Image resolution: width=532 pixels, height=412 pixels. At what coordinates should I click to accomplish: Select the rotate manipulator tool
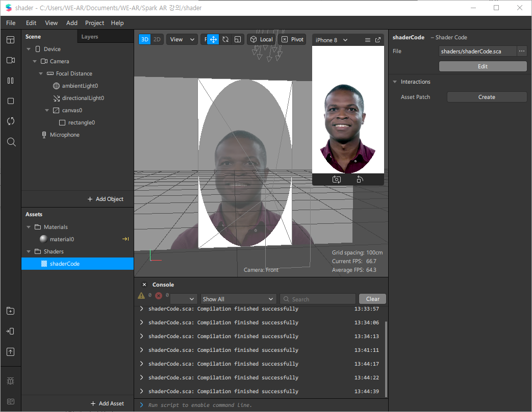pyautogui.click(x=225, y=39)
